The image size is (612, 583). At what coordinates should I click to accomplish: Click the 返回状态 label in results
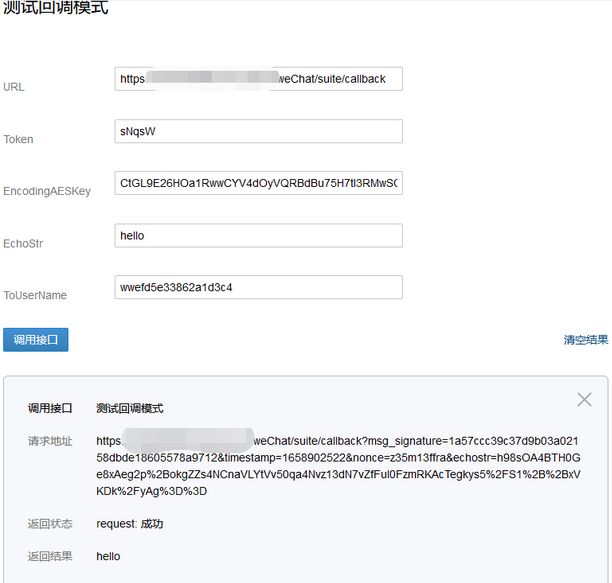50,524
